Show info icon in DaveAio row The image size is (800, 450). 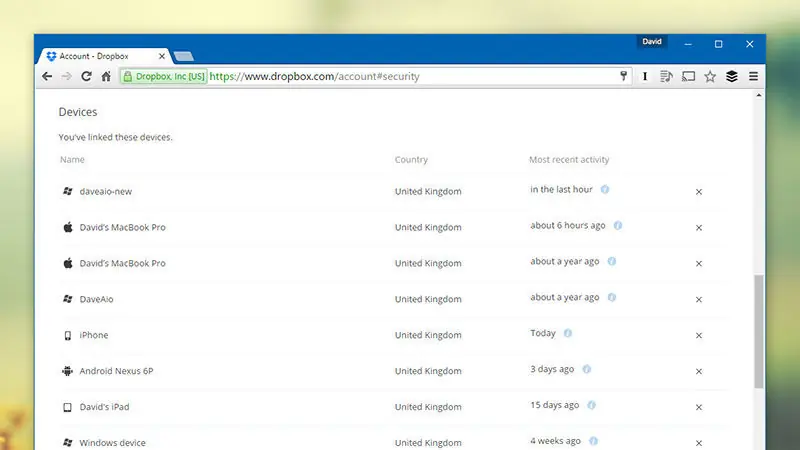tap(612, 297)
